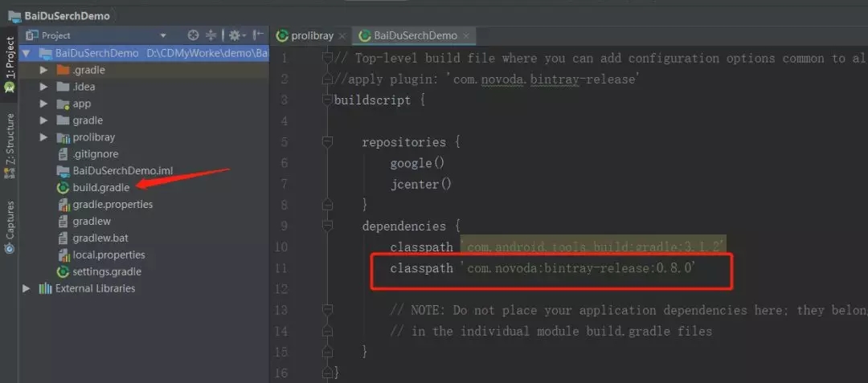
Task: Click the External Libraries icon
Action: pos(45,288)
